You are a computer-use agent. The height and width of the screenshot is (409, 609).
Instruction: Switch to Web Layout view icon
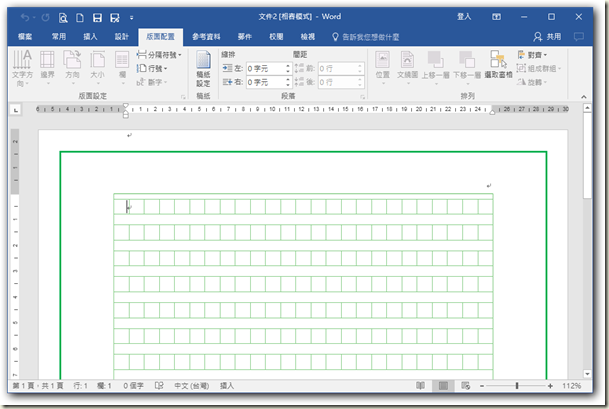[x=465, y=385]
